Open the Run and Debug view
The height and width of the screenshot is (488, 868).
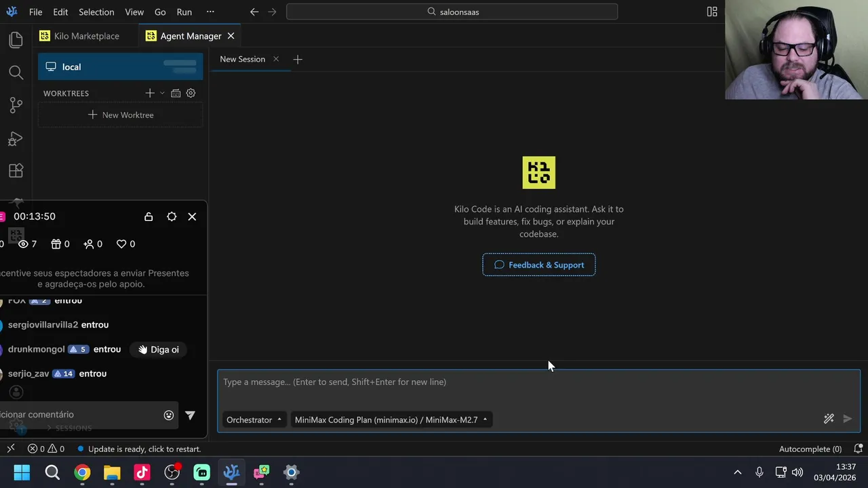pyautogui.click(x=16, y=138)
